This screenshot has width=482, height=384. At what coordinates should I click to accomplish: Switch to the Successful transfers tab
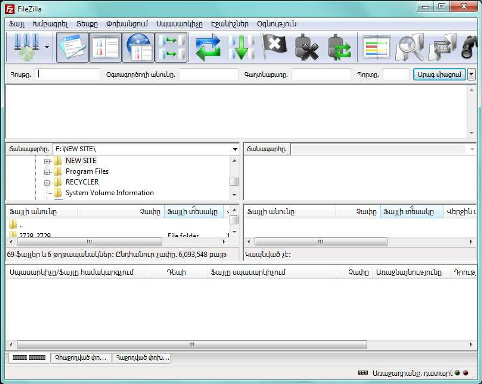click(142, 358)
